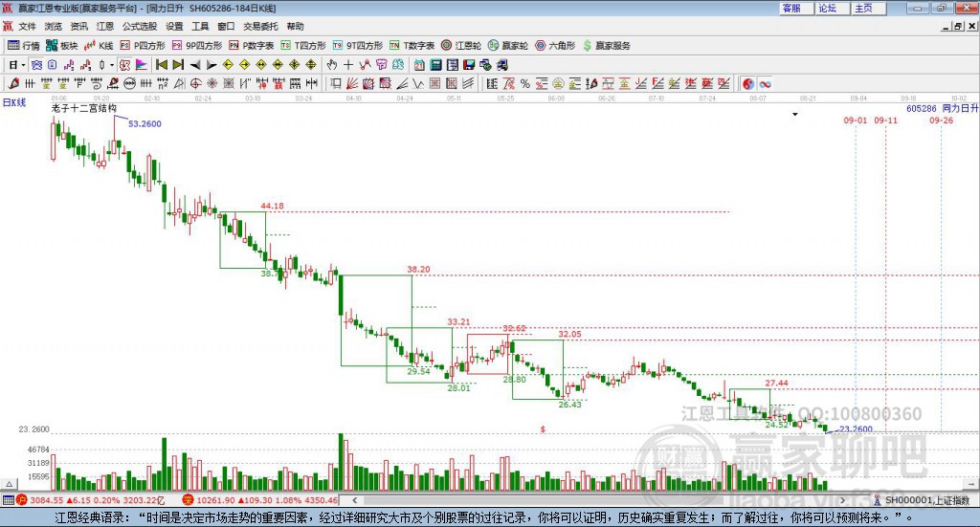Open the 资讯 menu
Image resolution: width=980 pixels, height=527 pixels.
[78, 26]
